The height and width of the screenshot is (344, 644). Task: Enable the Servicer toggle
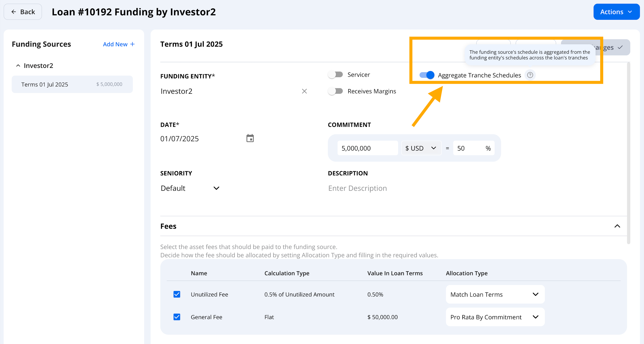(x=335, y=75)
